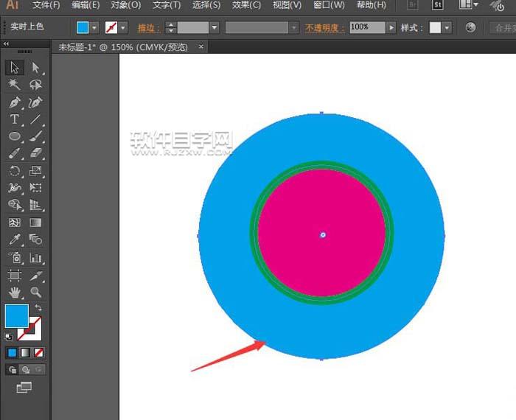Viewport: 516px width, 420px height.
Task: Open the 效果(C) menu
Action: (246, 5)
